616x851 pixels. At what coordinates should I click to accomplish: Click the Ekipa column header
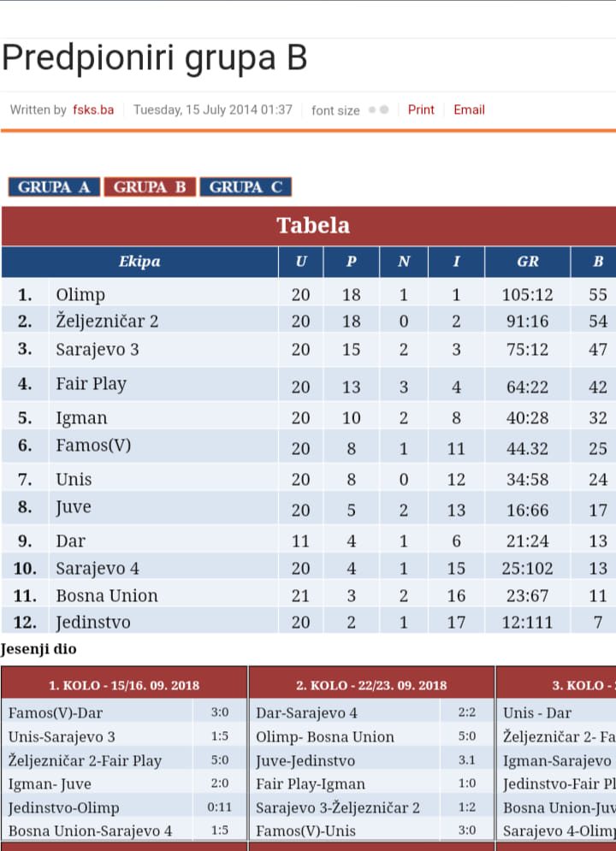(140, 262)
